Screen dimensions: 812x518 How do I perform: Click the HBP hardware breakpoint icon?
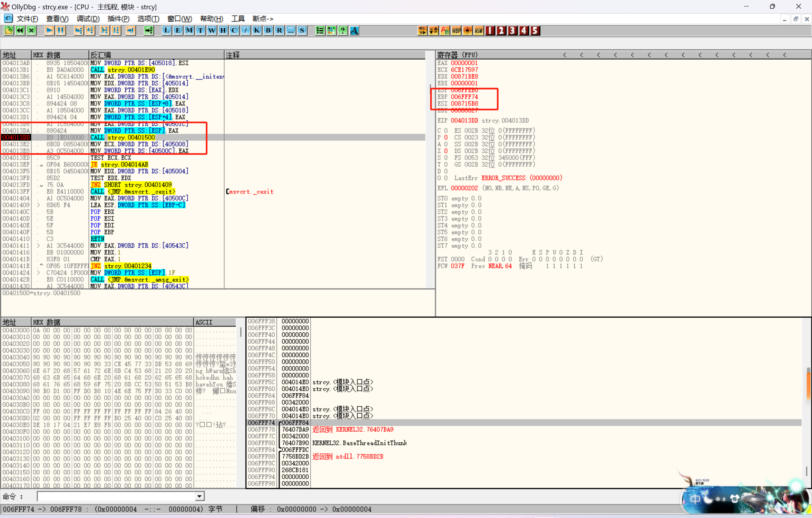tap(456, 31)
